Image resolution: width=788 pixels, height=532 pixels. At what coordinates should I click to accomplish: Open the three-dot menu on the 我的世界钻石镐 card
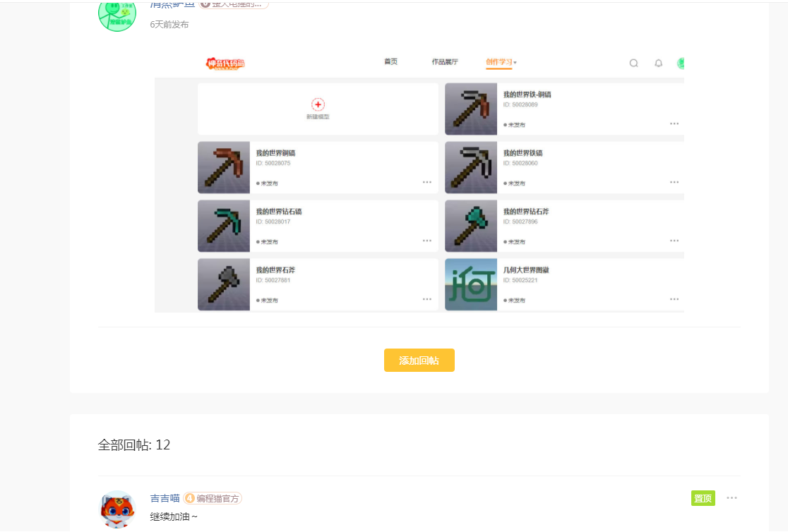[x=427, y=241]
